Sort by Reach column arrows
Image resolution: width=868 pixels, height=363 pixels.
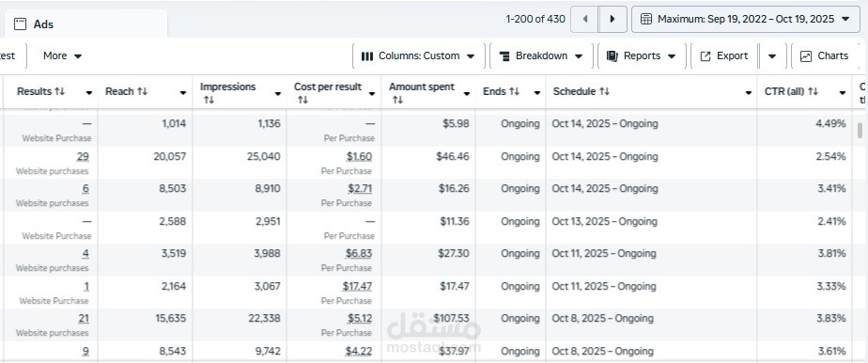pos(142,91)
